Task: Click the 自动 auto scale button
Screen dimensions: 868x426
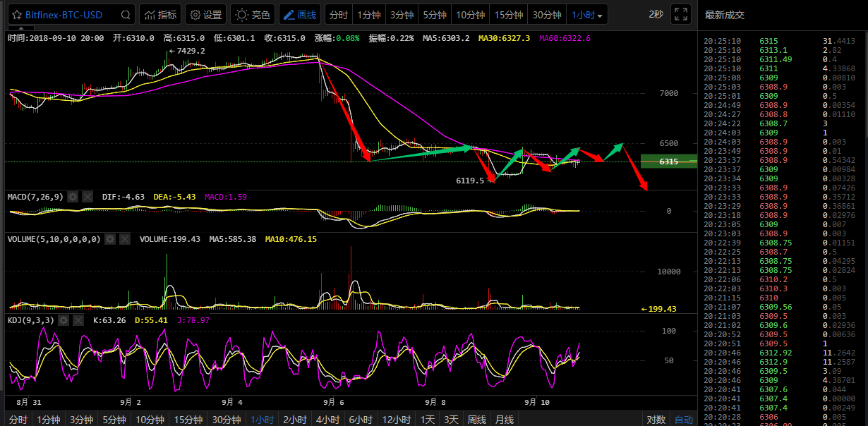Action: 683,420
